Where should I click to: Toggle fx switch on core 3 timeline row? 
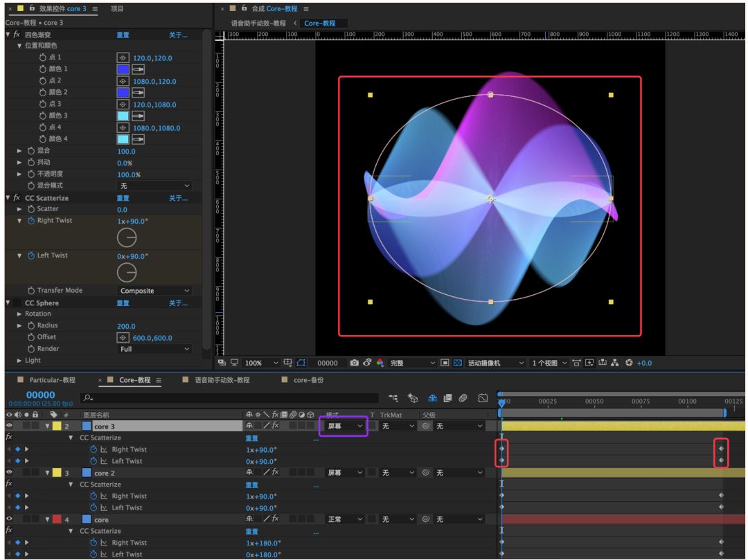coord(275,426)
